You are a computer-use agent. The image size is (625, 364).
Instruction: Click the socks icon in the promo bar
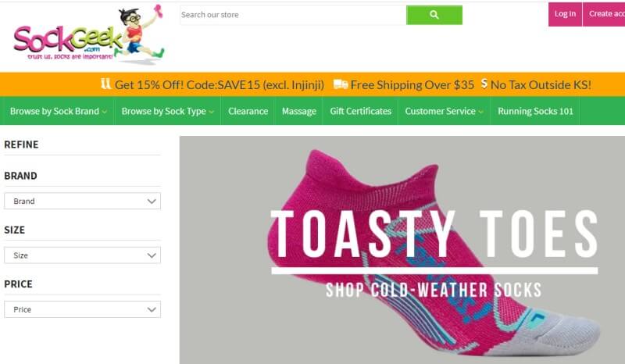click(105, 84)
